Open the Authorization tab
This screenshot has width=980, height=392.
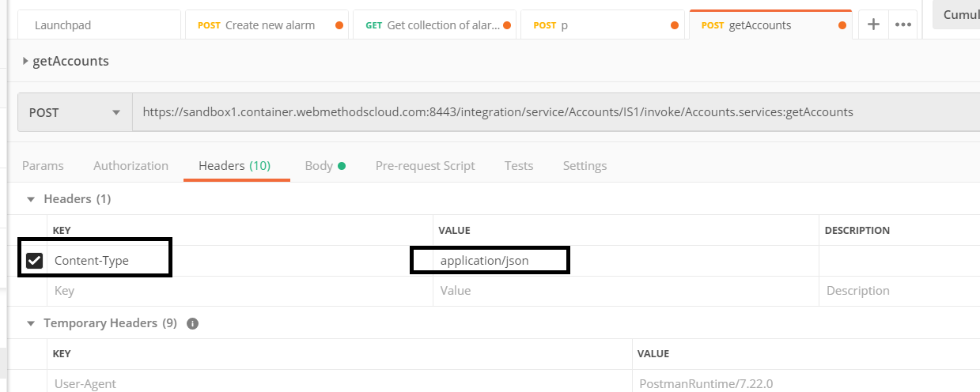pos(131,166)
